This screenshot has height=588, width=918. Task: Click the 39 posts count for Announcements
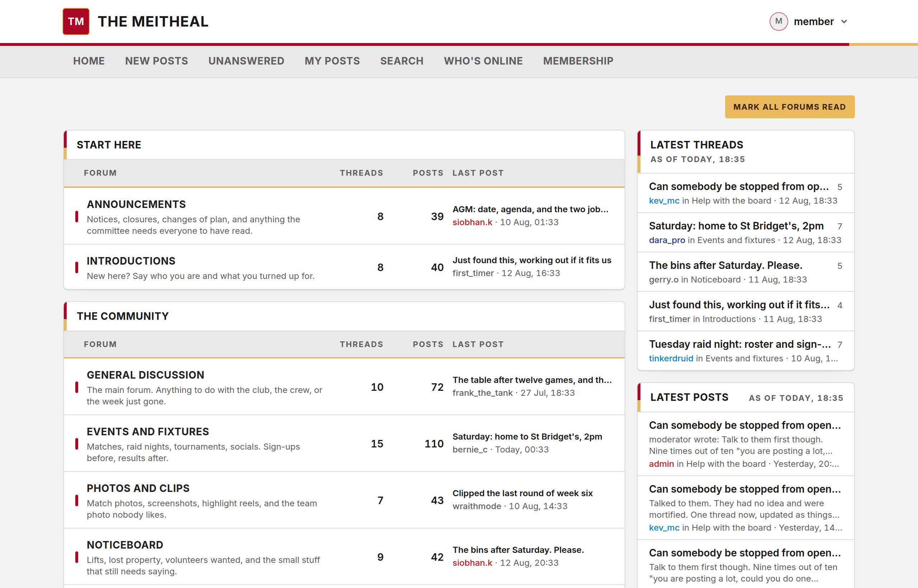(437, 217)
